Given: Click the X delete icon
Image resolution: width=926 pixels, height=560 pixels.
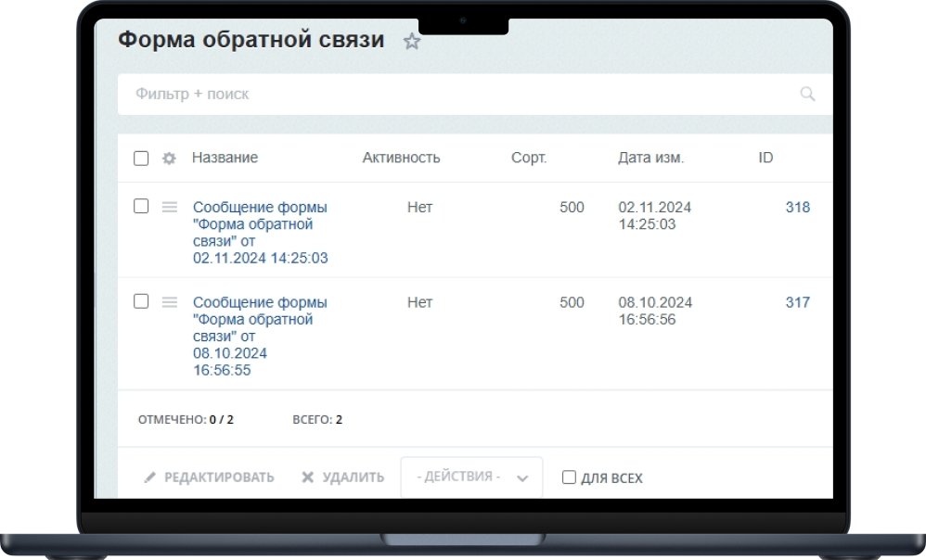Looking at the screenshot, I should [x=309, y=477].
